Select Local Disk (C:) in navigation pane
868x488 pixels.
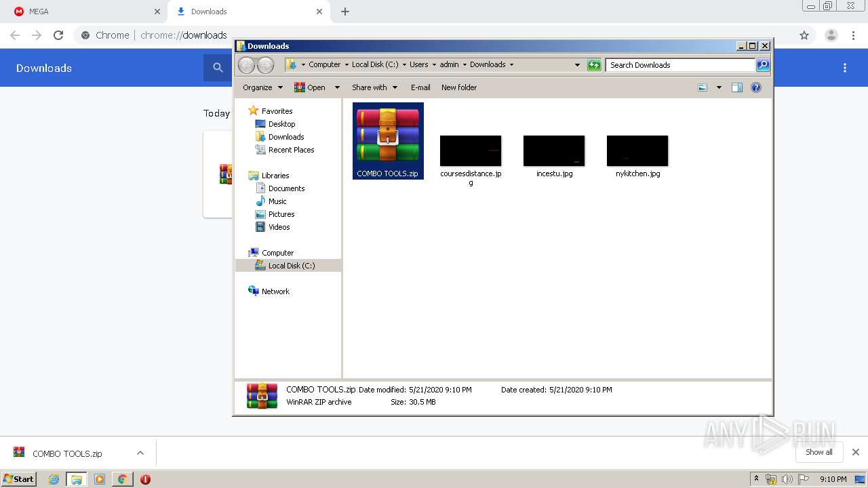288,266
